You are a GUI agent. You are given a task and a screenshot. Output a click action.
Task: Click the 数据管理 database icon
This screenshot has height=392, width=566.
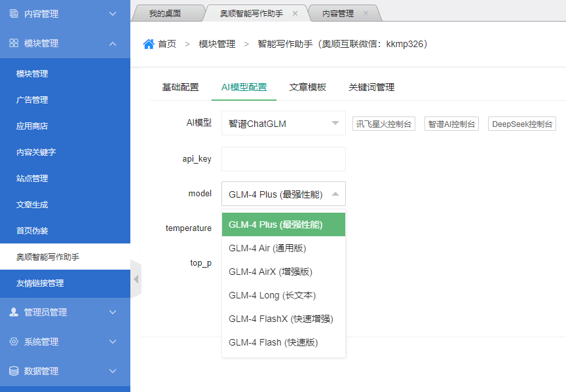pos(14,371)
